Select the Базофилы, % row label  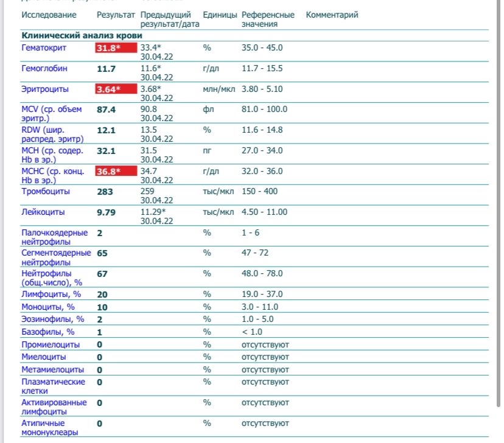(48, 332)
